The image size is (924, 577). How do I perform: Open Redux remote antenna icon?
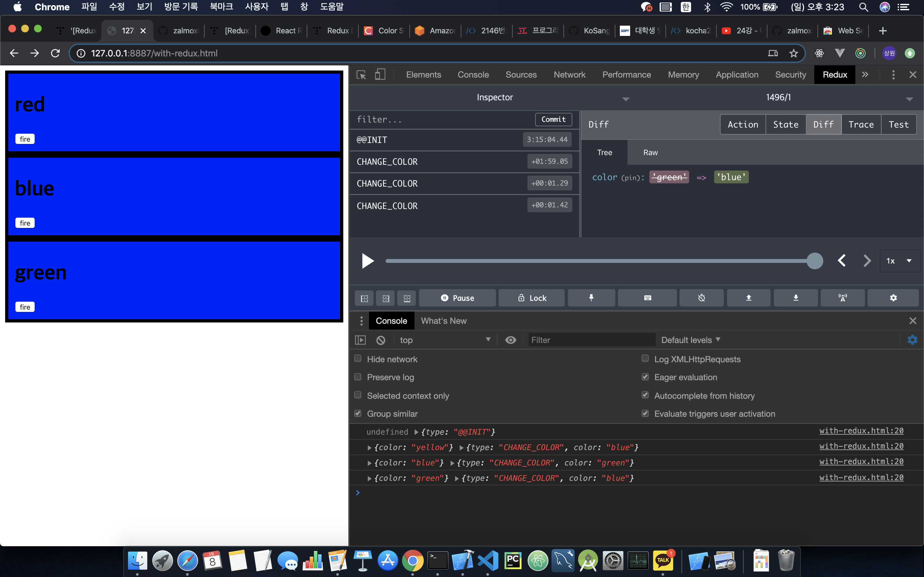[843, 298]
